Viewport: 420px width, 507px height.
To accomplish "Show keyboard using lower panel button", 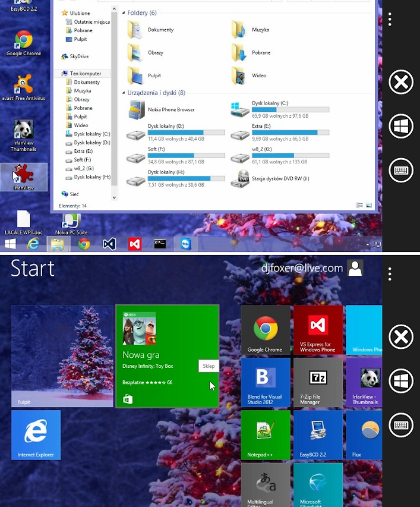I will 401,425.
